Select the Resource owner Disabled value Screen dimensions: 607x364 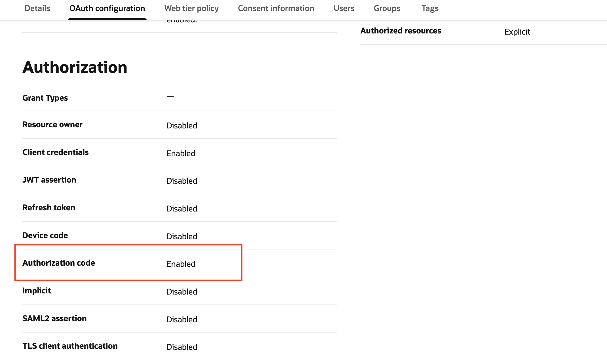pos(182,125)
